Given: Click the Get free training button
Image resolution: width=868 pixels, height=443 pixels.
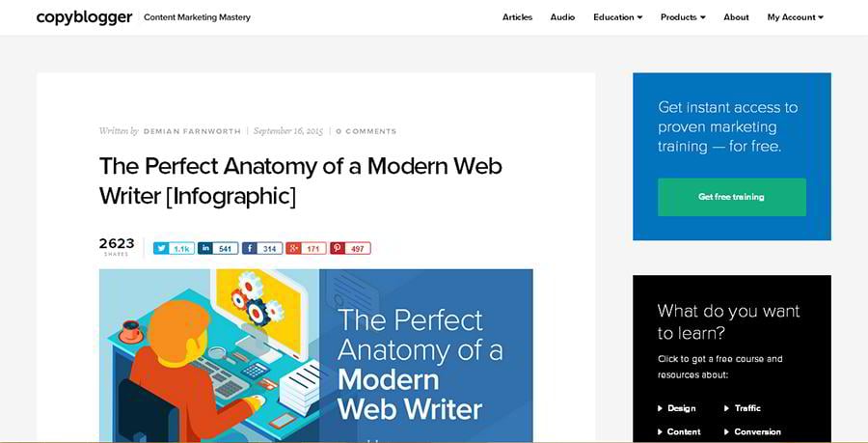Looking at the screenshot, I should click(731, 197).
